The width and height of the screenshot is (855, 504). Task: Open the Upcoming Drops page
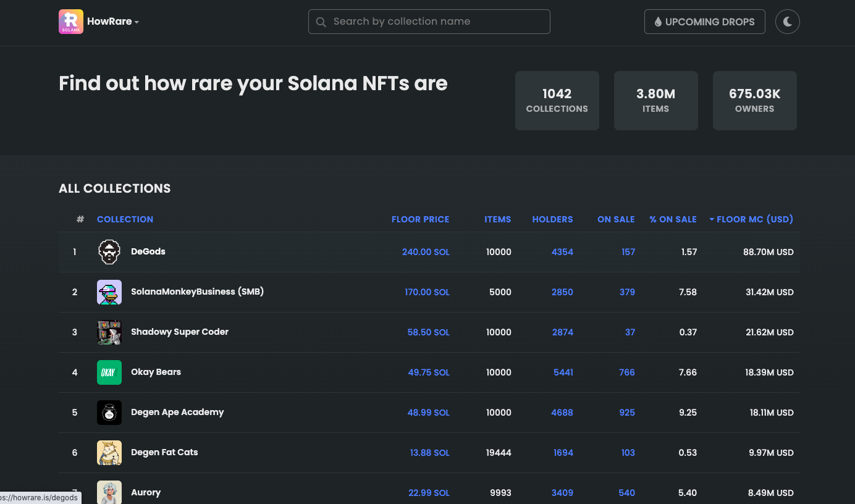[704, 22]
